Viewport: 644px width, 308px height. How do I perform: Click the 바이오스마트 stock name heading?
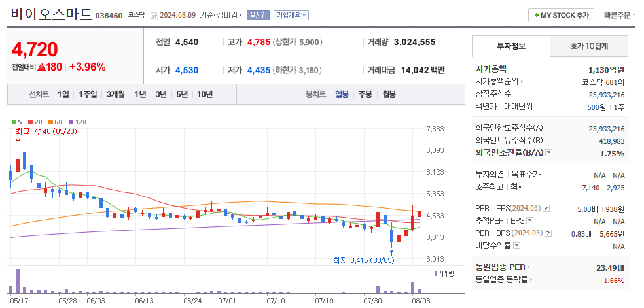pyautogui.click(x=52, y=14)
